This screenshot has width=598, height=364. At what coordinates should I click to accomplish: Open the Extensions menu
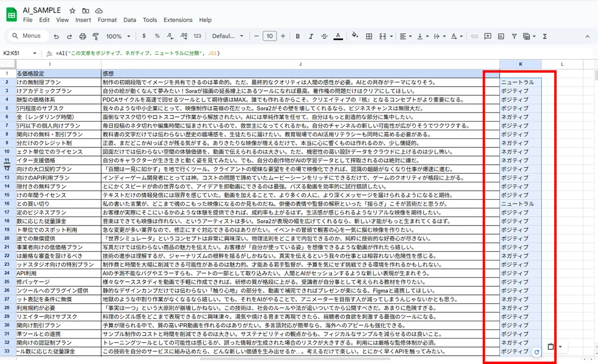point(178,20)
